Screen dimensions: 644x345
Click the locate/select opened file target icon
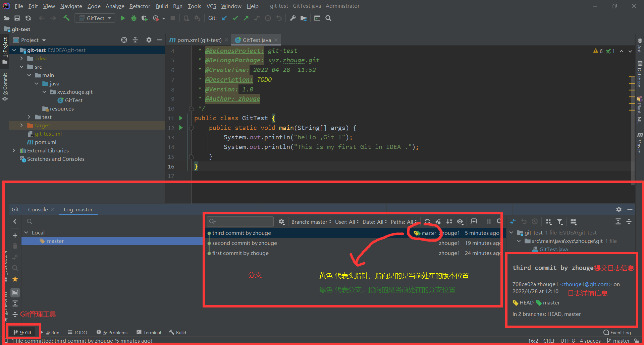pos(124,40)
